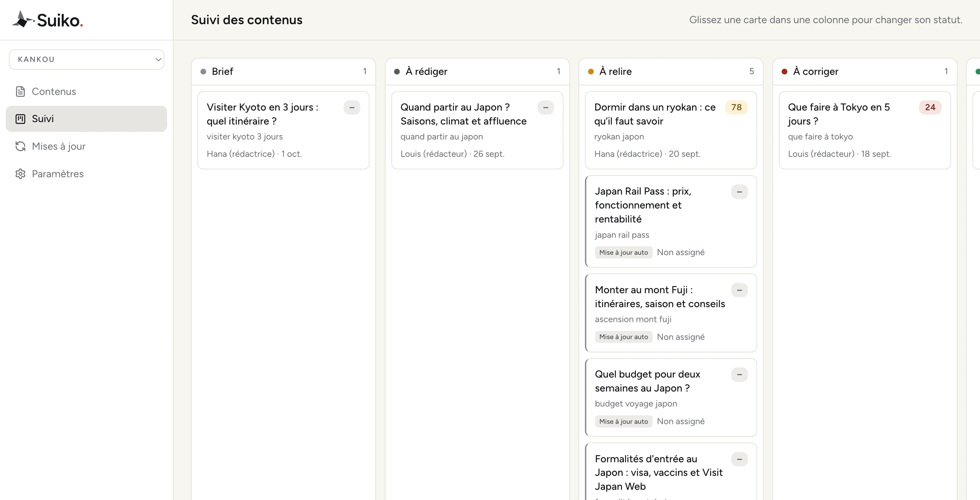This screenshot has height=500, width=980.
Task: Click the score 78 badge on ryokan card
Action: pyautogui.click(x=736, y=107)
